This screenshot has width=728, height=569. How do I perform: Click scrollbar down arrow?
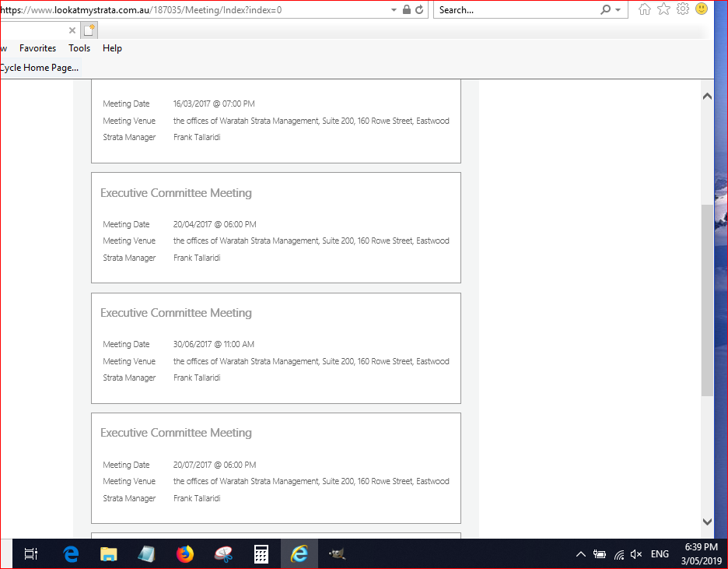click(x=707, y=522)
